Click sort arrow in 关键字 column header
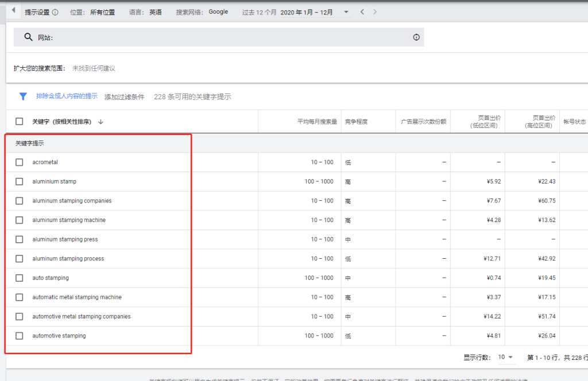This screenshot has width=588, height=381. coord(101,122)
